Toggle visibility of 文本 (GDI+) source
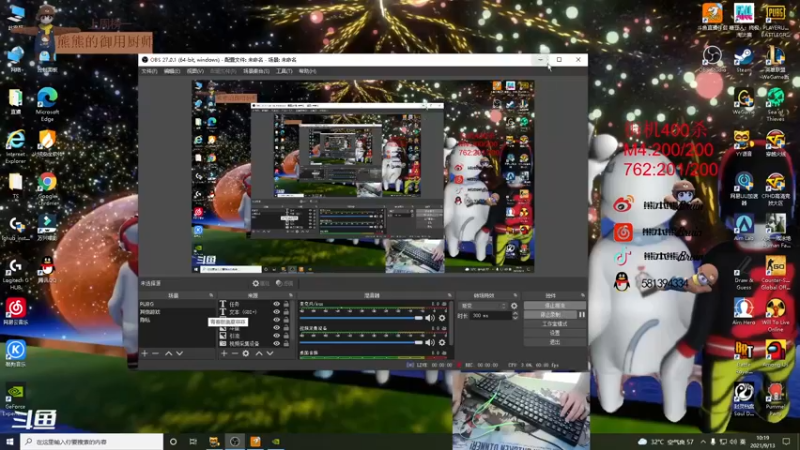 pos(277,312)
